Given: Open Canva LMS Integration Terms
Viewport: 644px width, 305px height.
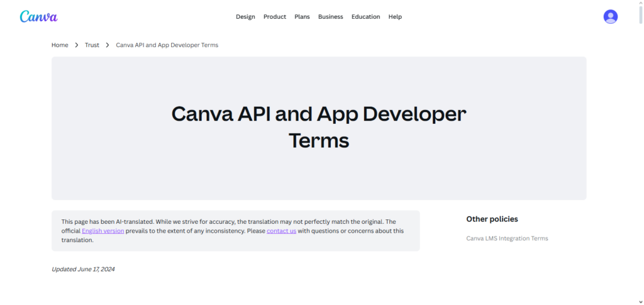Looking at the screenshot, I should click(508, 238).
